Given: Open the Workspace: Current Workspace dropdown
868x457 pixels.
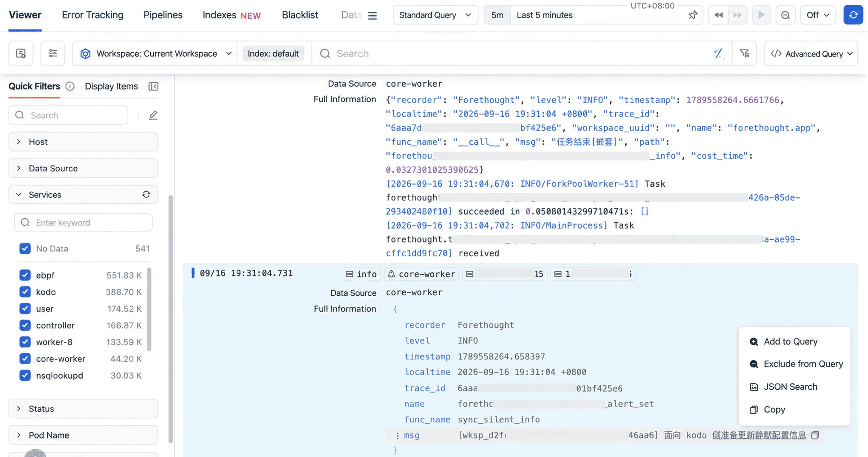Looking at the screenshot, I should [x=155, y=53].
